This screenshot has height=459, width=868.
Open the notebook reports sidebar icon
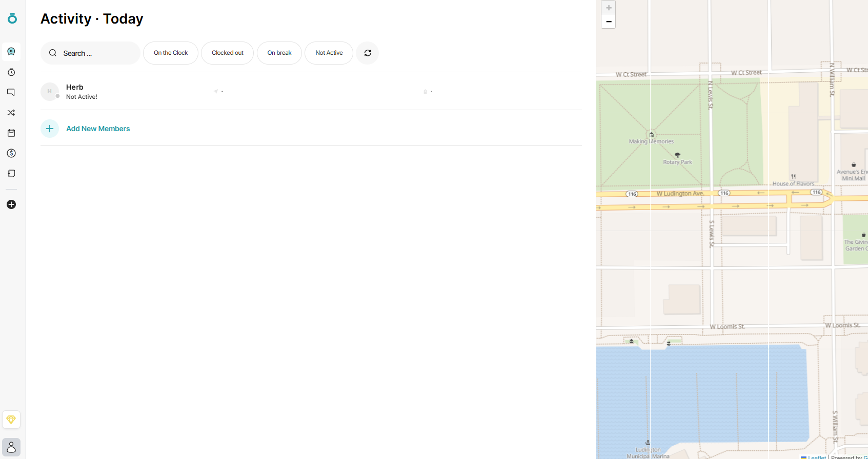pos(11,174)
